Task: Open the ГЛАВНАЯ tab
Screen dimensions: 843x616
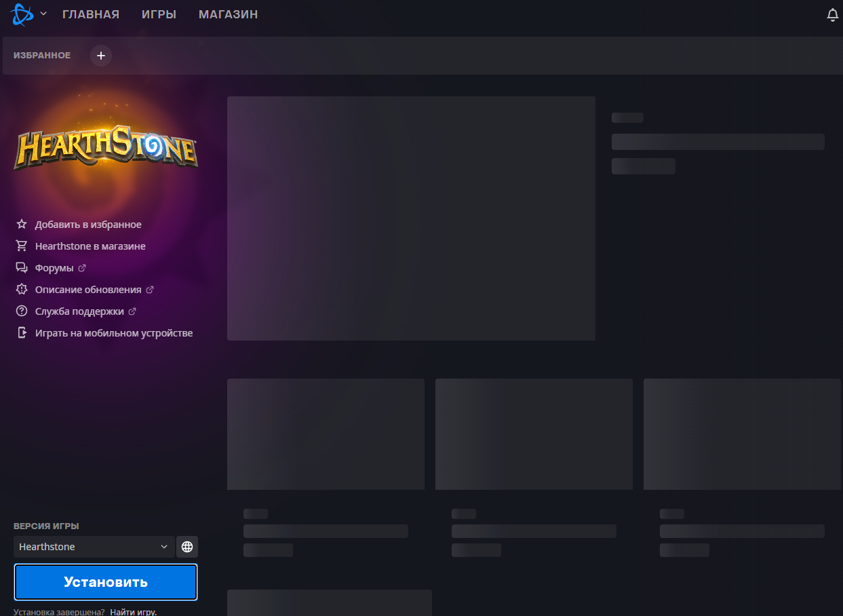Action: click(x=91, y=14)
